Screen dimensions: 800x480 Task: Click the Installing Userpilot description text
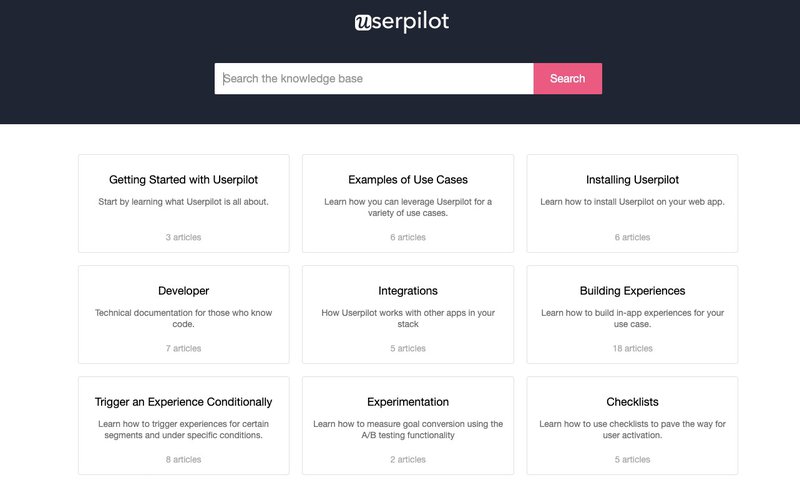632,202
